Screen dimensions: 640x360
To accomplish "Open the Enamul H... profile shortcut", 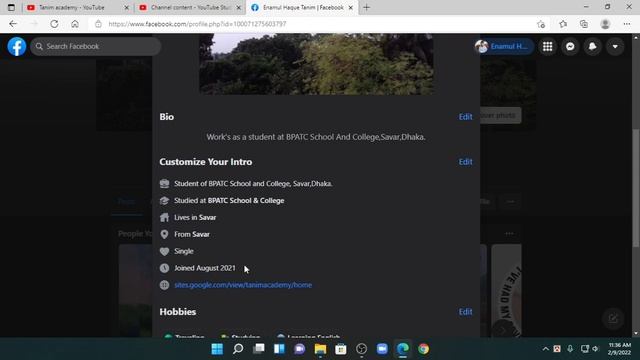I will [x=503, y=47].
